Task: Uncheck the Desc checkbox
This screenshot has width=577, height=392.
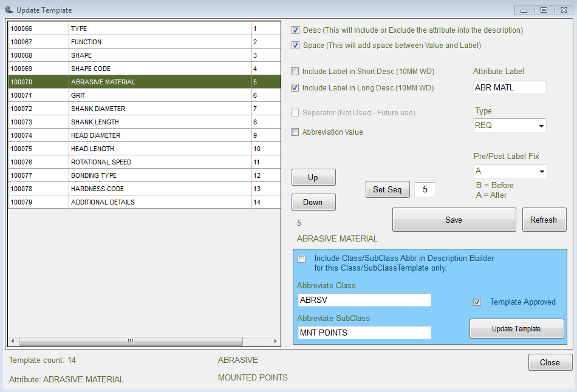Action: pos(295,31)
